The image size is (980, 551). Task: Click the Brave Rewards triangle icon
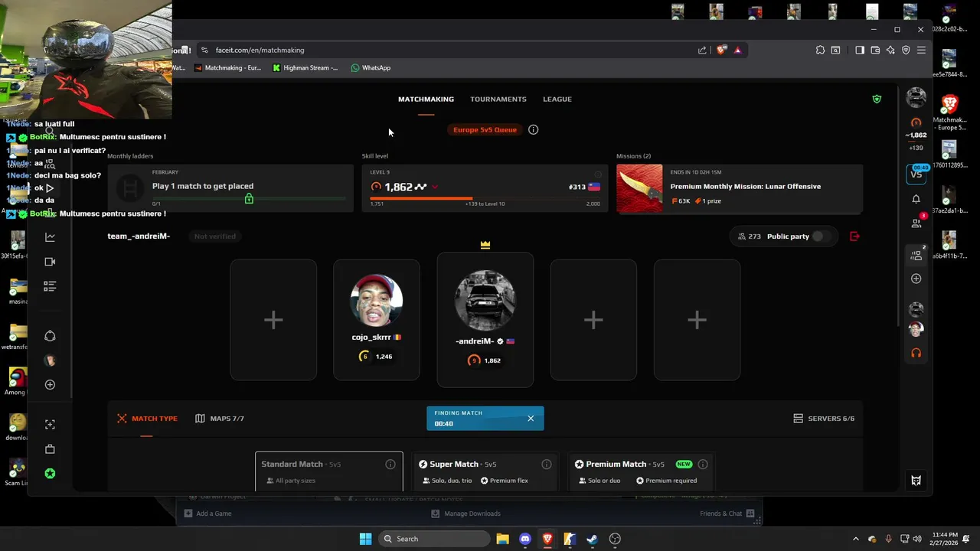(737, 50)
